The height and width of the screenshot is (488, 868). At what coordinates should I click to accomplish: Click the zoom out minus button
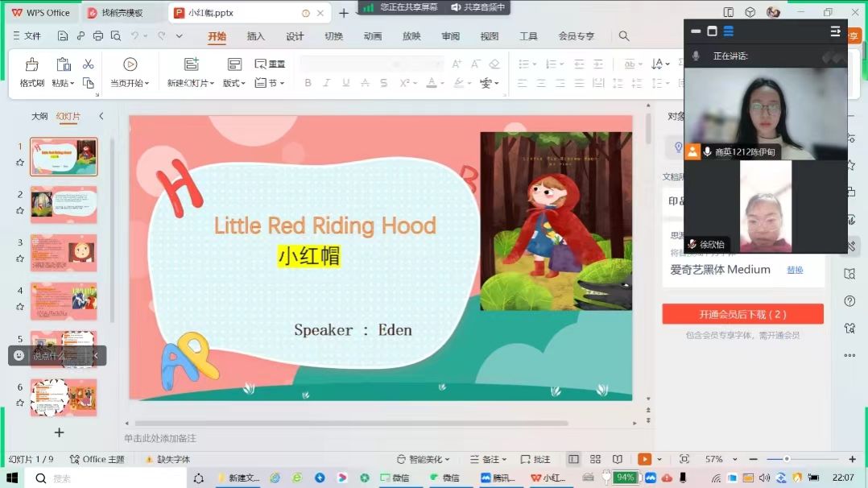coord(753,459)
